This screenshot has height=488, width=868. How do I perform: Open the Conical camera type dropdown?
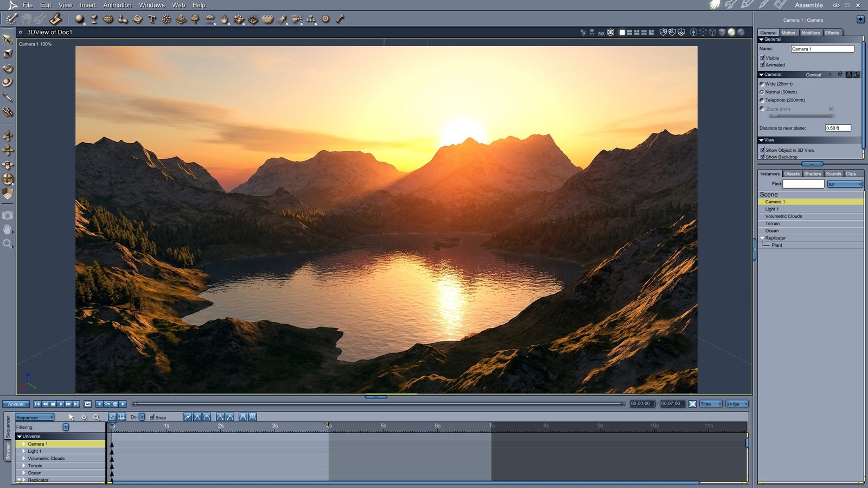click(818, 75)
